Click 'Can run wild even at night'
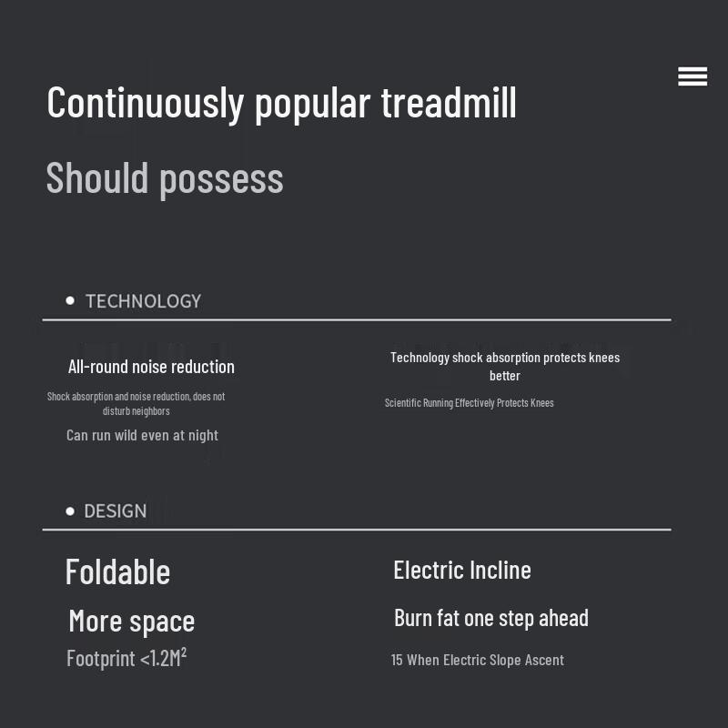Viewport: 728px width, 728px height. tap(142, 436)
